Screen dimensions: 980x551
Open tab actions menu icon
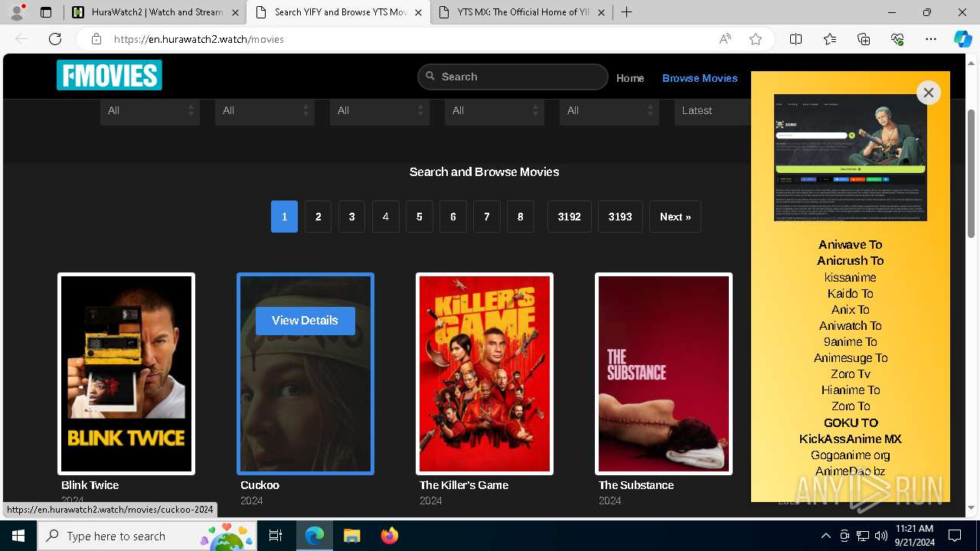coord(46,12)
